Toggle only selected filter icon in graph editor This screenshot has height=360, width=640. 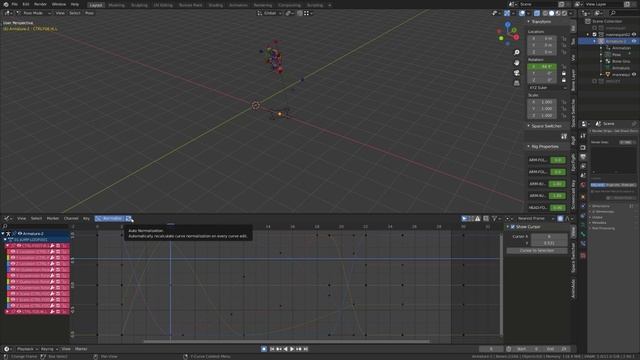point(464,218)
